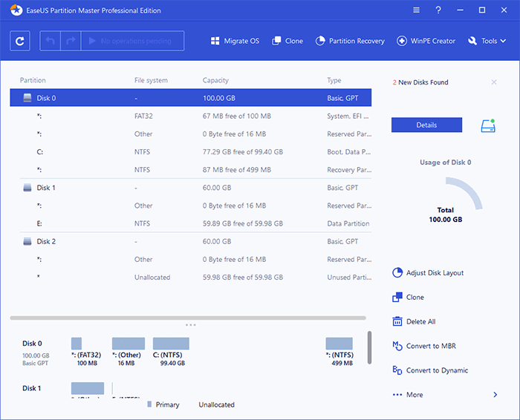The width and height of the screenshot is (520, 420).
Task: Expand the Tools dropdown menu
Action: pos(488,41)
